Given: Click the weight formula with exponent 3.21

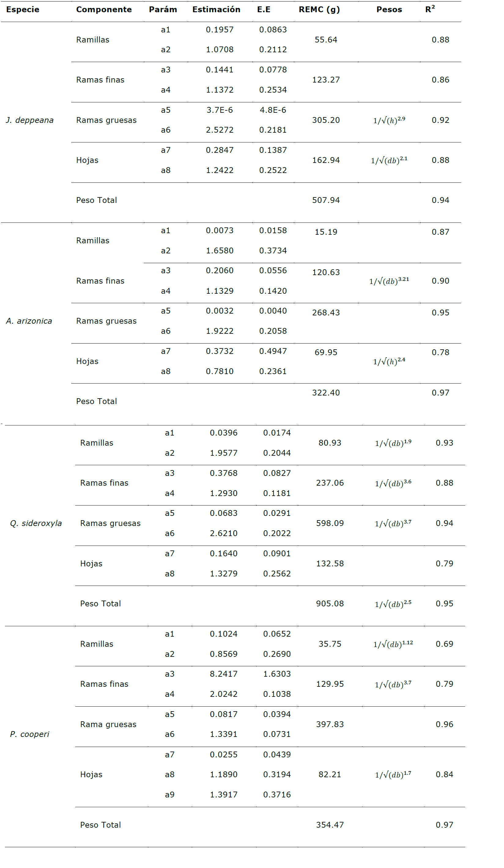Looking at the screenshot, I should click(x=389, y=281).
